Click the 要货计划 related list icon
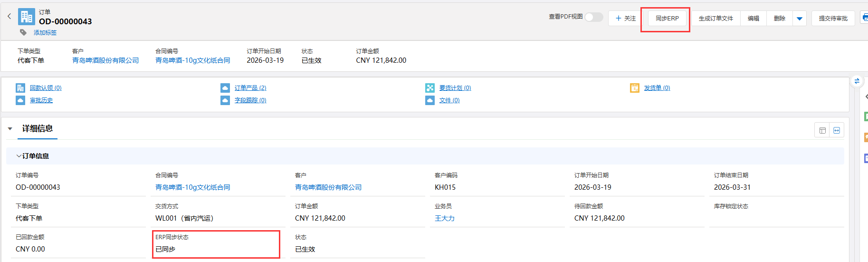868x262 pixels. click(430, 88)
